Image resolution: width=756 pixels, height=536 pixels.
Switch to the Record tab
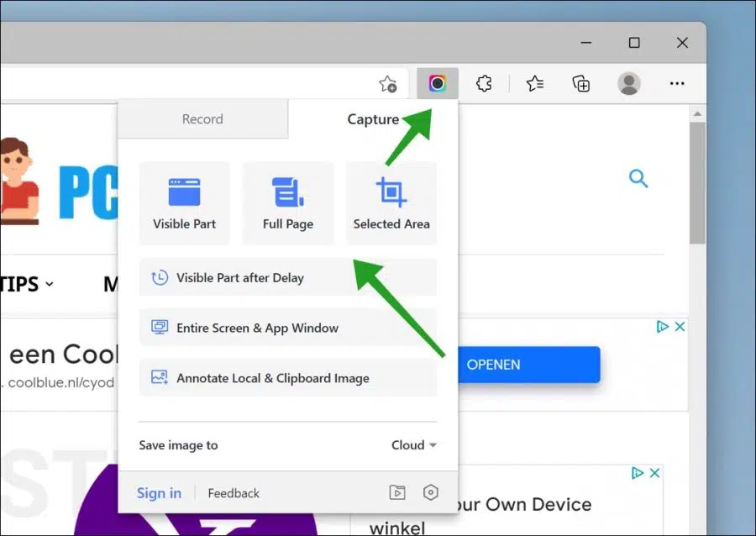(x=203, y=119)
